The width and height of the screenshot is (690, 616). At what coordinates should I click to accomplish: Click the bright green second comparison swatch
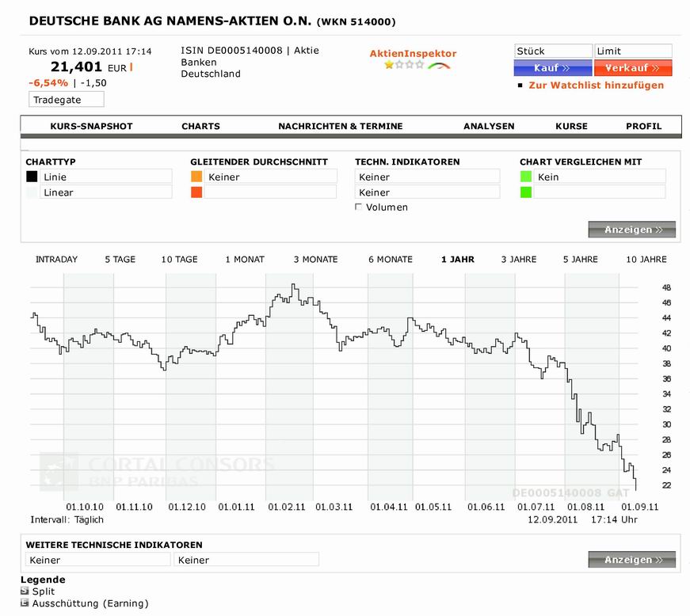526,192
